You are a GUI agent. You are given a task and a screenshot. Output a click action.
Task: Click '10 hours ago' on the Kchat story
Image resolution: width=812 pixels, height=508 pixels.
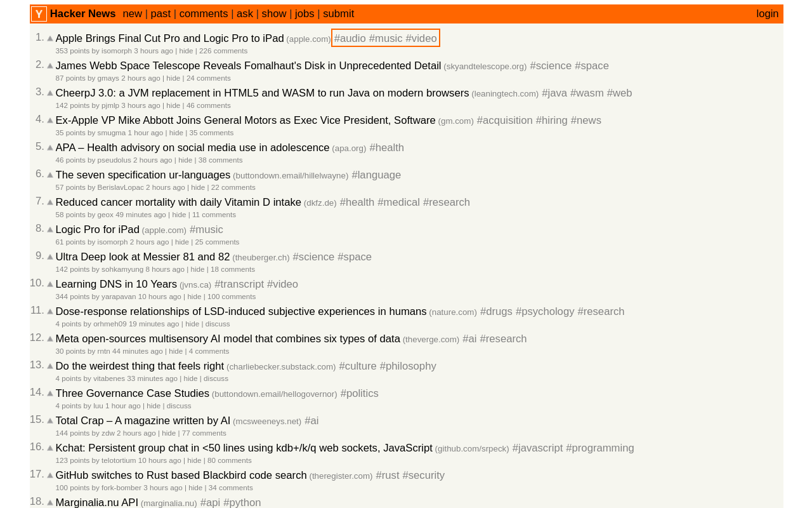click(x=160, y=460)
